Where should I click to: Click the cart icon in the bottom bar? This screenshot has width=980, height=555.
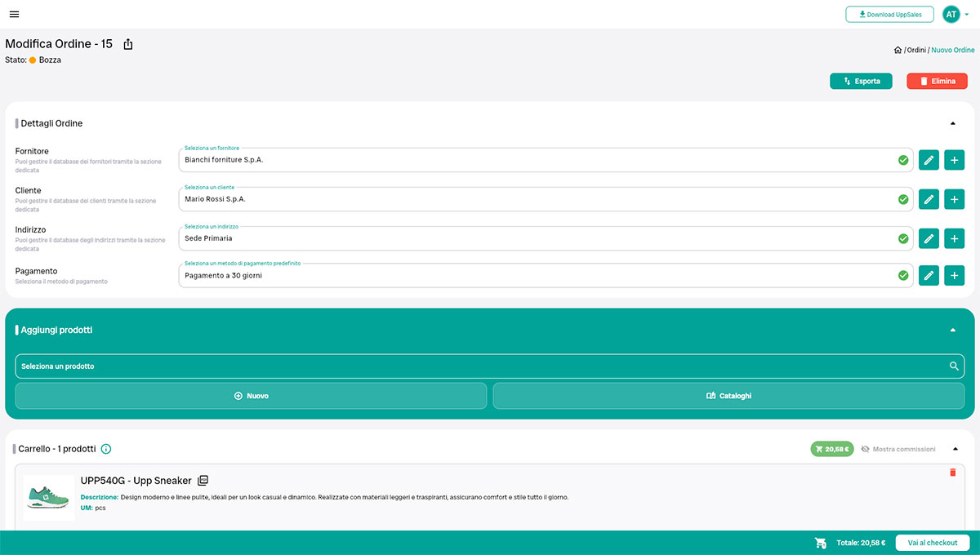coord(820,542)
